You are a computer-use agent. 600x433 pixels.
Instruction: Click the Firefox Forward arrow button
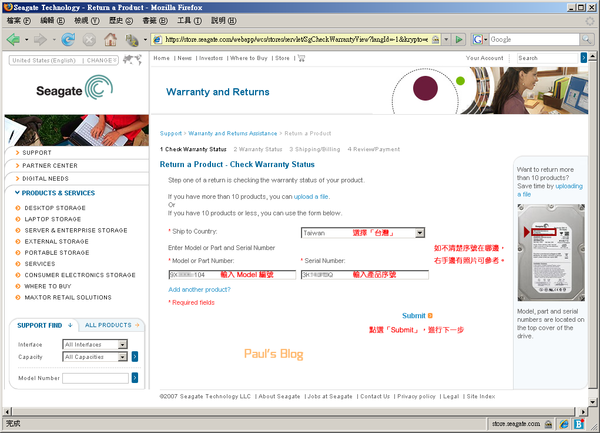tap(40, 39)
